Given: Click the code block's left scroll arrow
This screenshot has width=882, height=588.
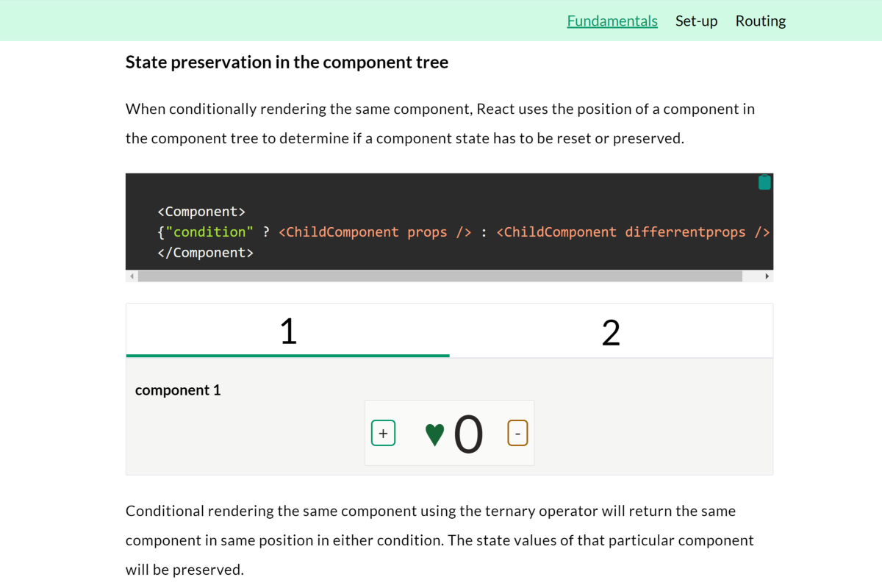Looking at the screenshot, I should (x=132, y=276).
